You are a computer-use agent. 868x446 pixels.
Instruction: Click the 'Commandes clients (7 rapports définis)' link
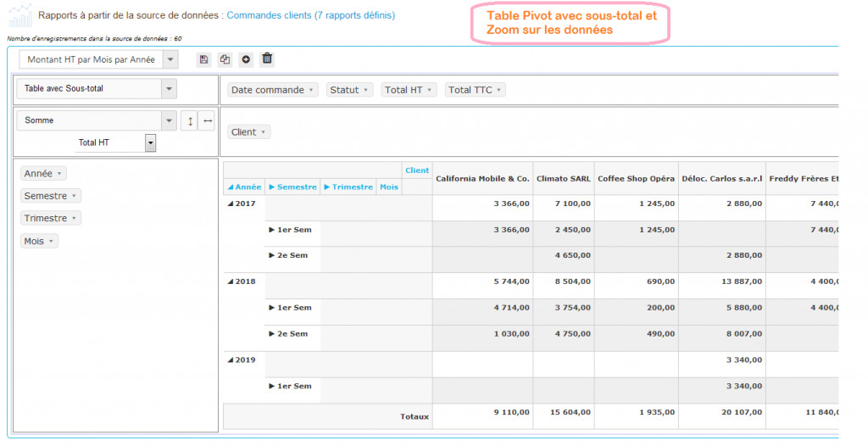click(x=310, y=15)
